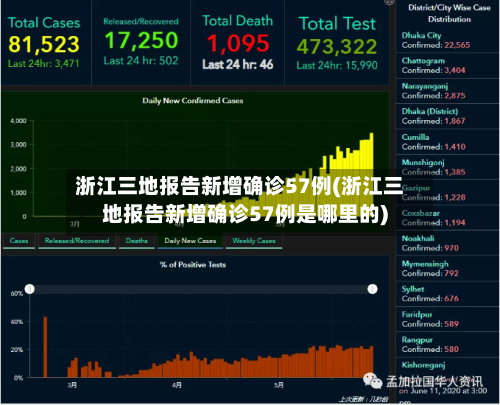Select the Narayanganj district entry
The width and height of the screenshot is (500, 405).
(x=447, y=91)
